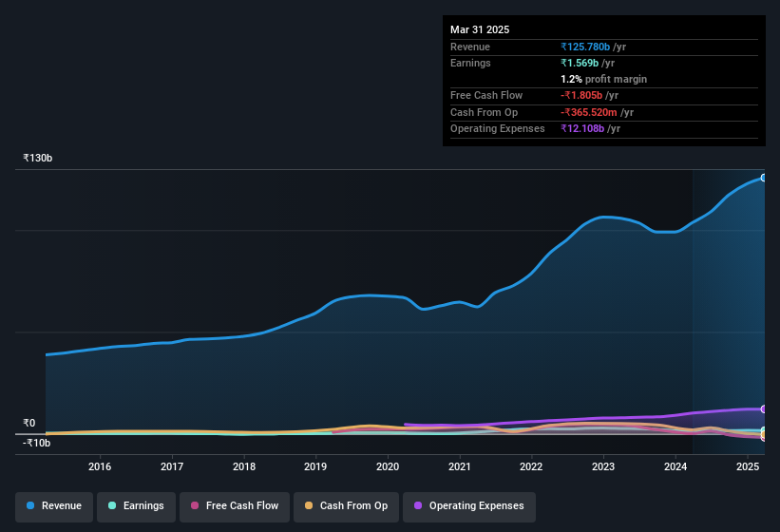Image resolution: width=780 pixels, height=532 pixels.
Task: Click the Mar 31 2025 tooltip date
Action: pyautogui.click(x=480, y=29)
